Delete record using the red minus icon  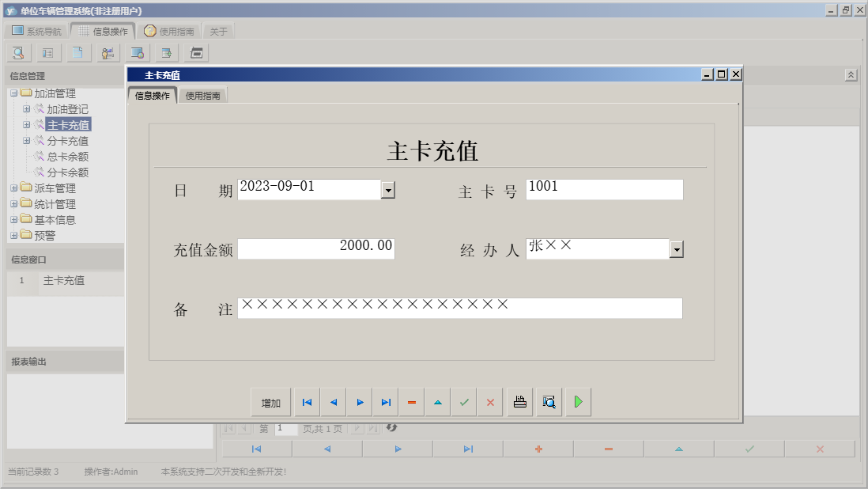411,402
